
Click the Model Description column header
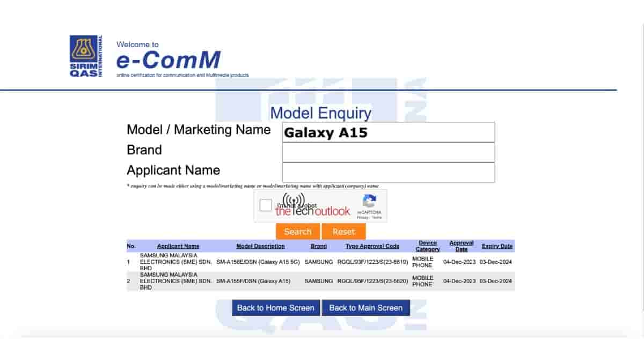tap(260, 246)
